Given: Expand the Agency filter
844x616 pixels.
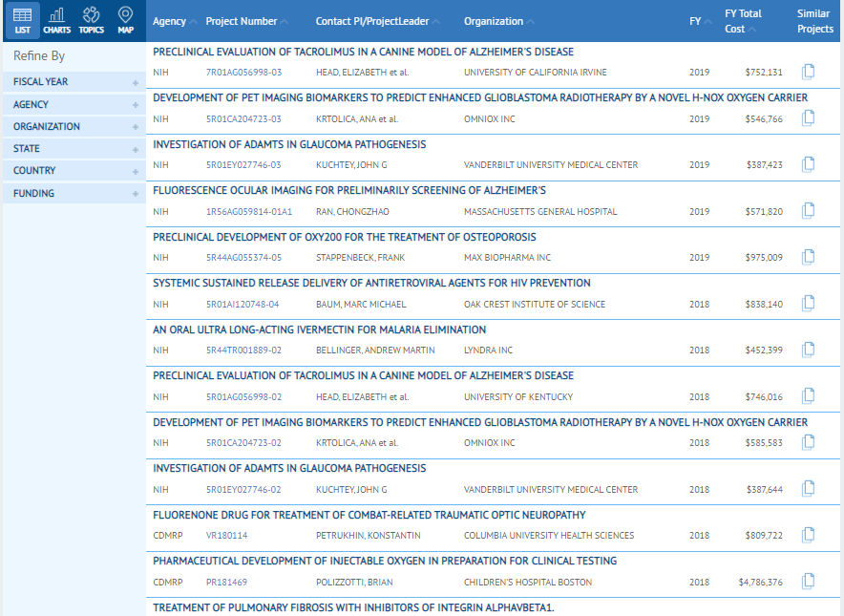Looking at the screenshot, I should 74,104.
